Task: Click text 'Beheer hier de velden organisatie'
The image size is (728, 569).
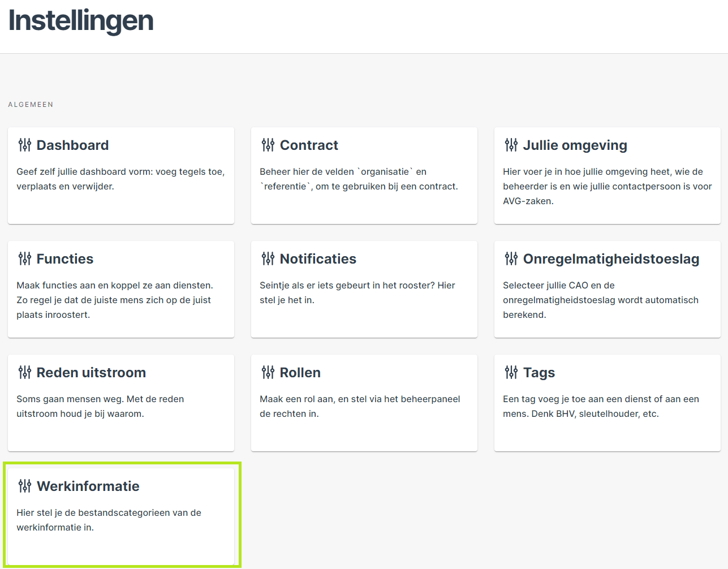Action: pyautogui.click(x=336, y=172)
